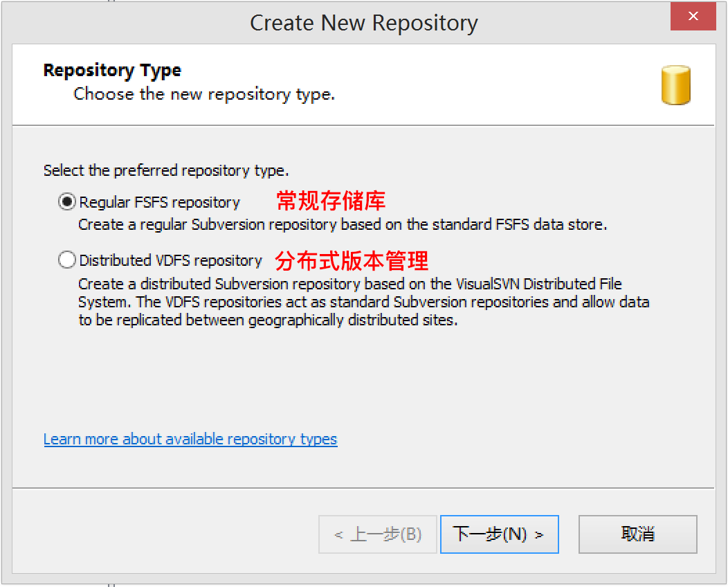Image resolution: width=728 pixels, height=587 pixels.
Task: Click the 'Distributed VDFS repository' label text
Action: pos(171,260)
